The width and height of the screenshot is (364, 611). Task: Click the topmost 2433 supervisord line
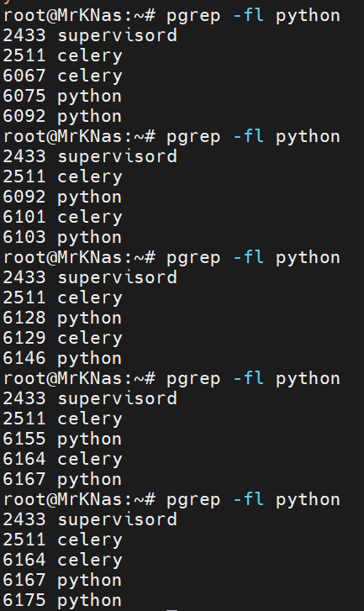(x=90, y=36)
